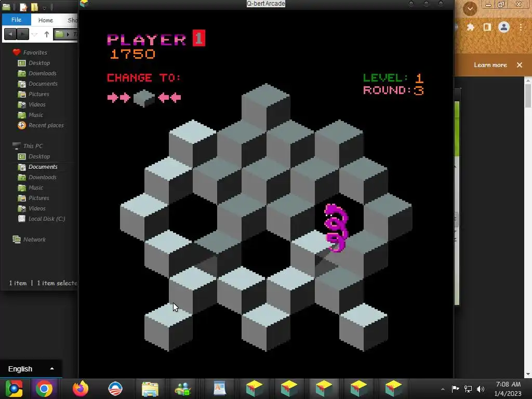The image size is (532, 399).
Task: Toggle the Chrome side panel icon
Action: [x=487, y=27]
